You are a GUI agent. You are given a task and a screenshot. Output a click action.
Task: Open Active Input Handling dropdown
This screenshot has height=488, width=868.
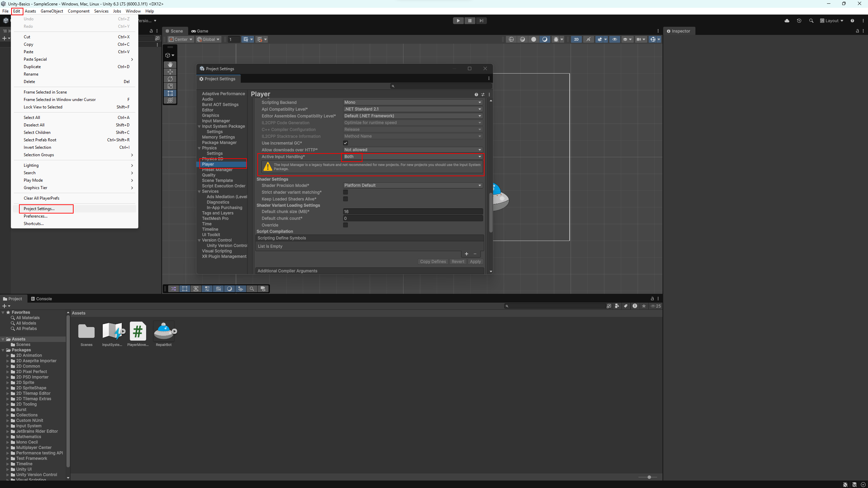pyautogui.click(x=412, y=157)
